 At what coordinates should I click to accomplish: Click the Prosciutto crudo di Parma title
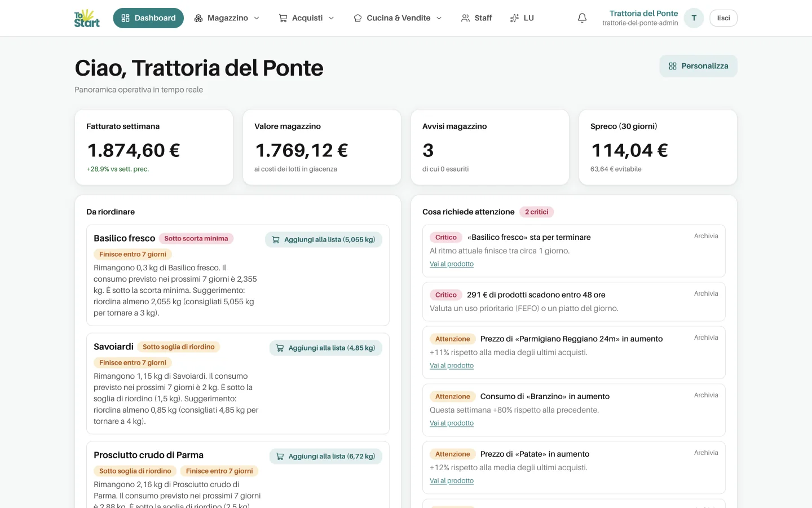pos(148,455)
